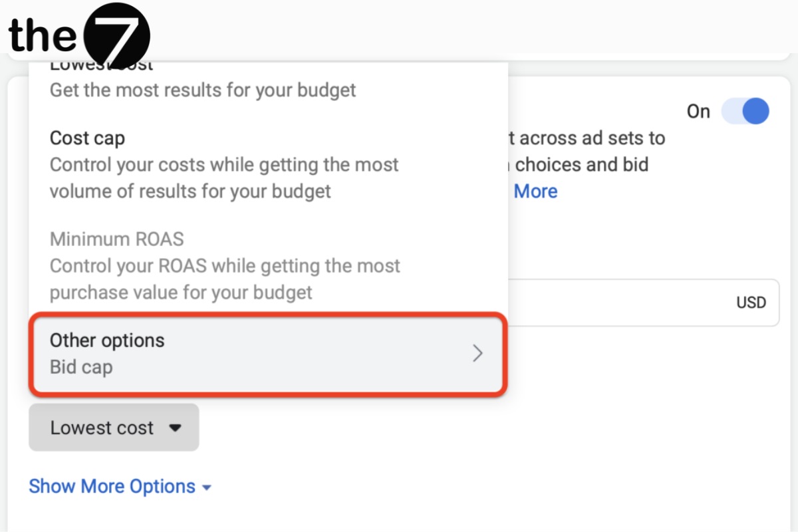
Task: Open the Lowest cost bid strategy dropdown
Action: point(114,428)
